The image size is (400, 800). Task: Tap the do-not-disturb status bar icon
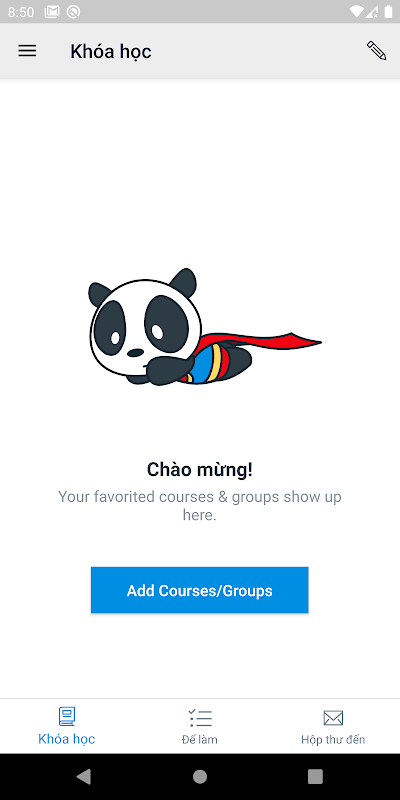[x=73, y=12]
